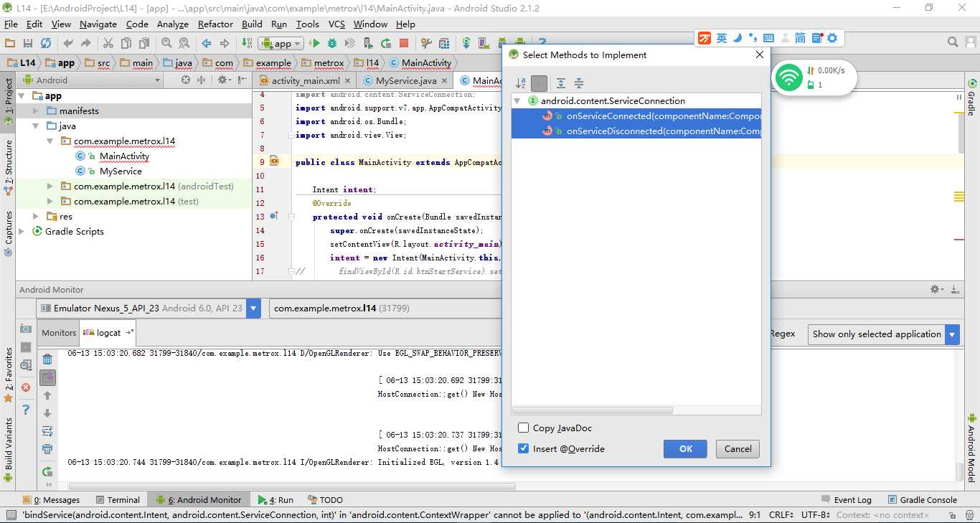This screenshot has width=980, height=523.
Task: Click Project panel scroll-from-source target icon
Action: [x=186, y=80]
